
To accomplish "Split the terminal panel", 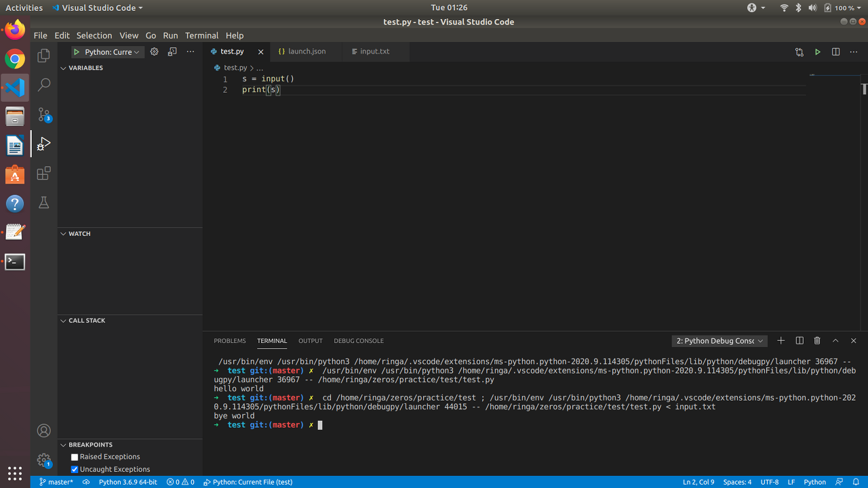I will (800, 341).
